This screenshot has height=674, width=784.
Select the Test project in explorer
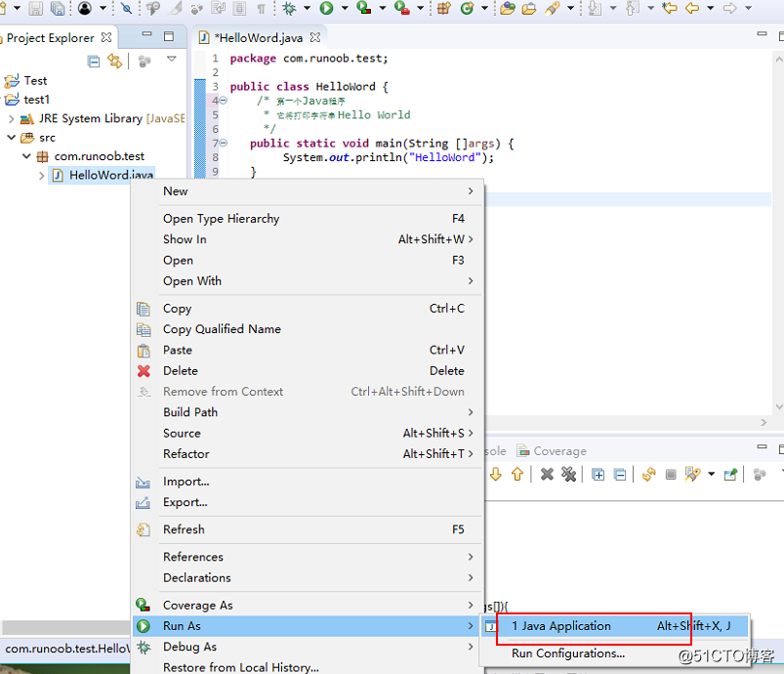26,80
